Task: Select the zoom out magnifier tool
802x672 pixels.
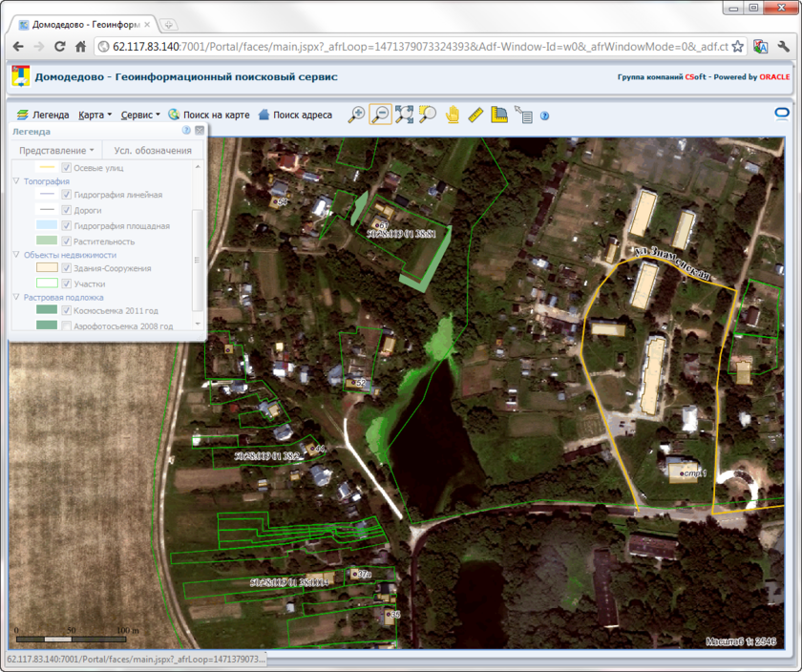Action: tap(380, 115)
